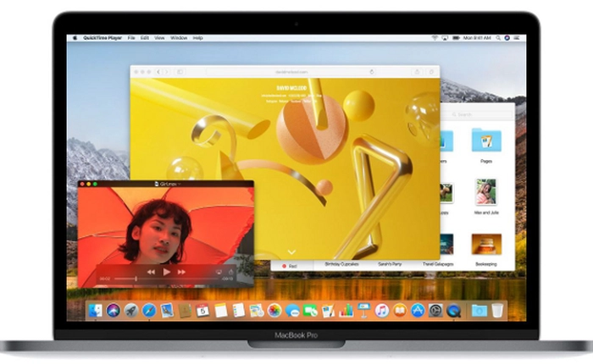Viewport: 593px width, 364px height.
Task: Open Launchpad rocket icon in dock
Action: [130, 311]
